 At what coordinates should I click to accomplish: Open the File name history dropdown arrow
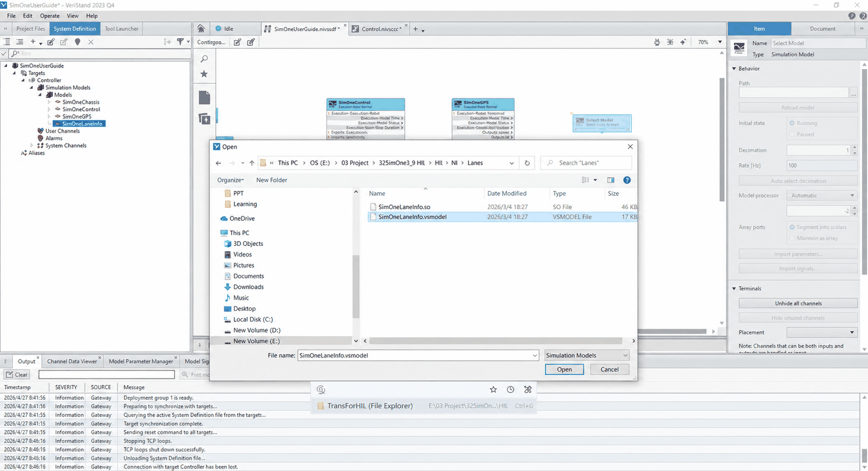point(534,355)
